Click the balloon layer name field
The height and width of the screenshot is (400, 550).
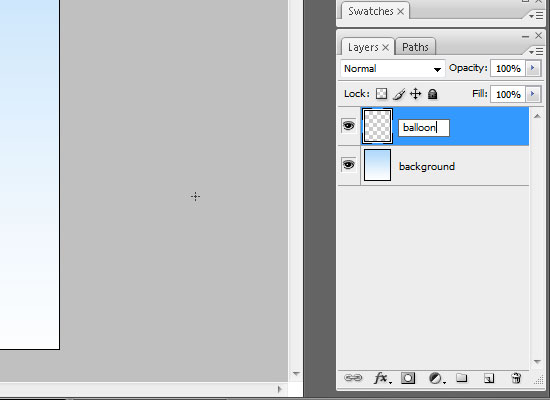pyautogui.click(x=424, y=128)
